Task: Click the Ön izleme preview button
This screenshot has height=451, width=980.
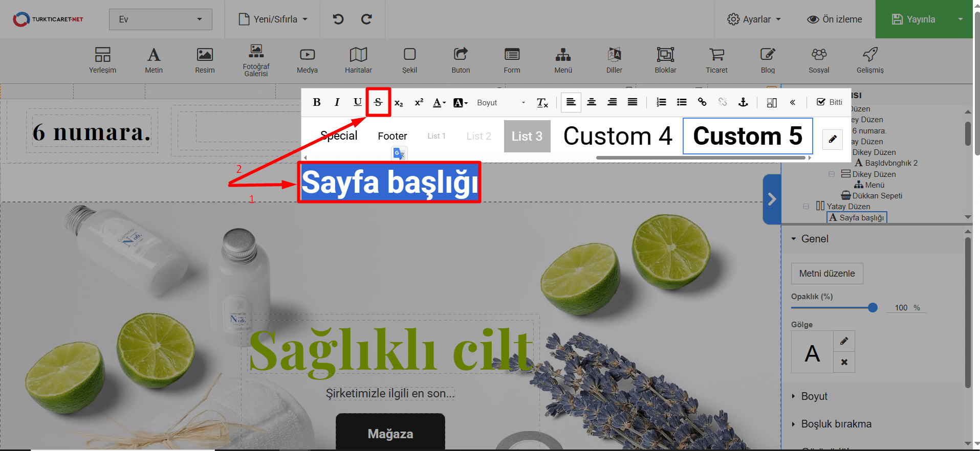Action: (835, 19)
